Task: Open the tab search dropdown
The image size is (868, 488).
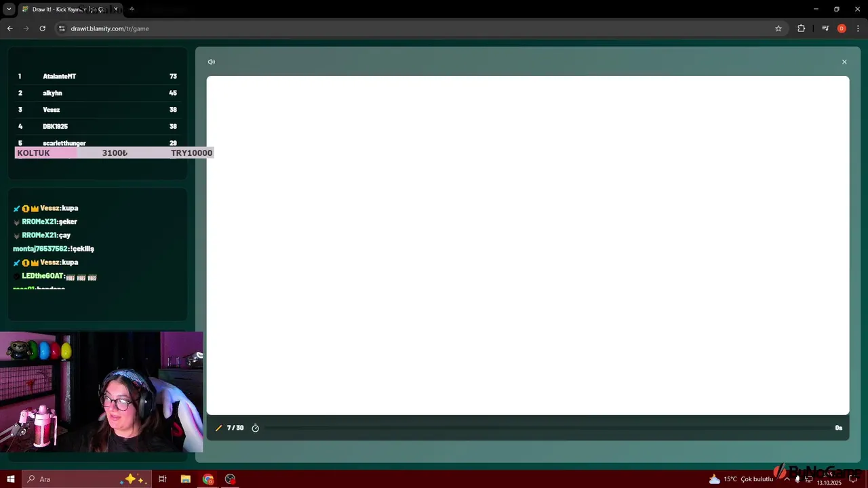Action: click(9, 9)
